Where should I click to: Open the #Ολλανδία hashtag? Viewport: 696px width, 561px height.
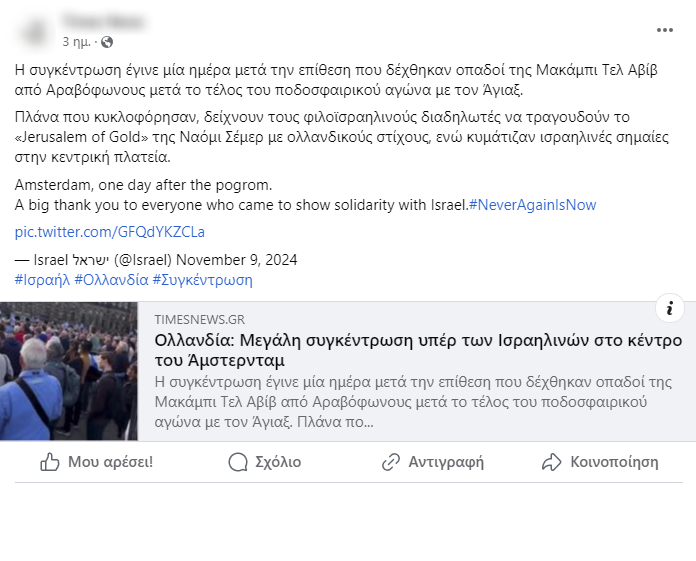tap(111, 280)
